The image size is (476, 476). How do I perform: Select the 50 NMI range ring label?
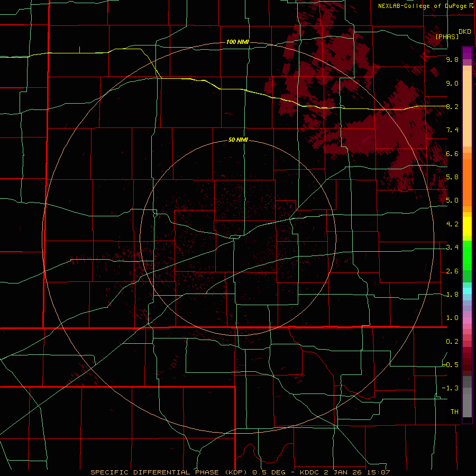(x=238, y=140)
